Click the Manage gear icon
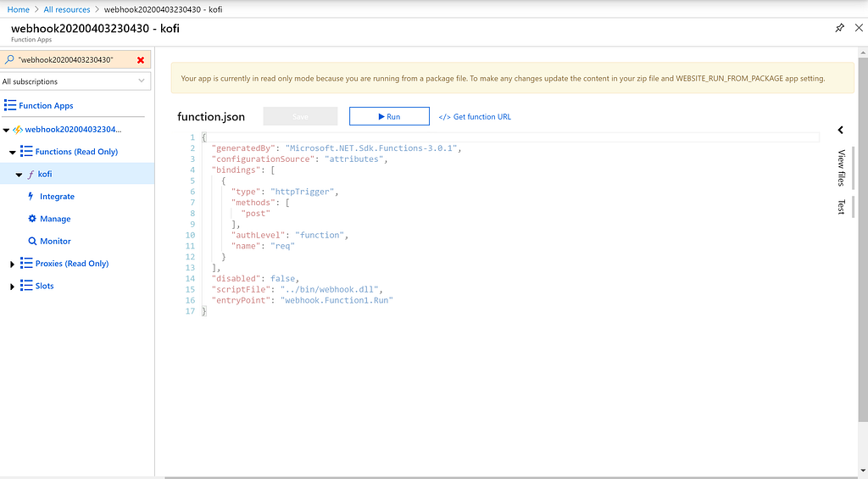868x479 pixels. 32,219
